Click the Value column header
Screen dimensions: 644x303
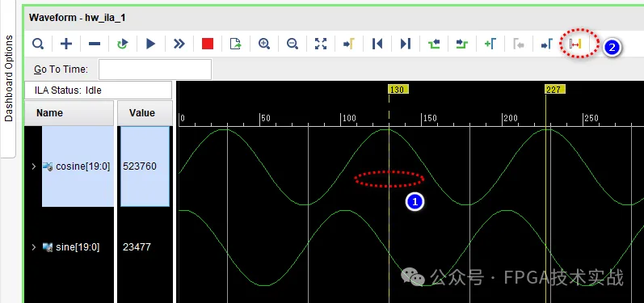pos(145,113)
